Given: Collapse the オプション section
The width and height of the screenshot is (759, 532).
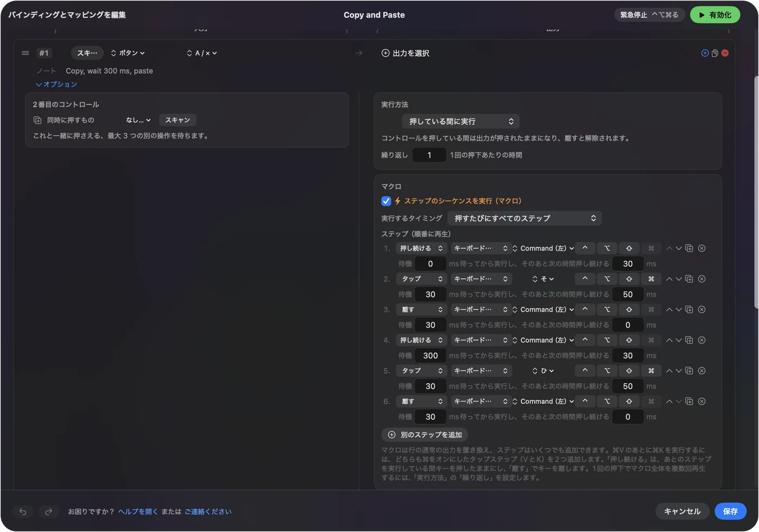Looking at the screenshot, I should click(x=56, y=85).
